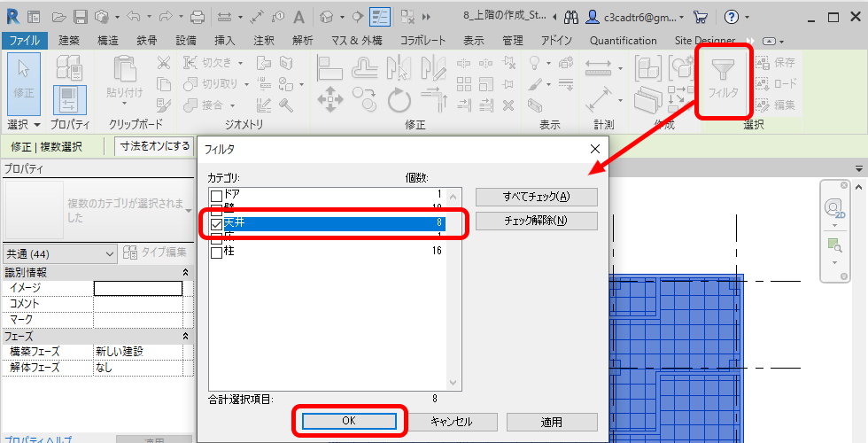
Task: Open the 接合 dropdown arrow
Action: tap(232, 105)
